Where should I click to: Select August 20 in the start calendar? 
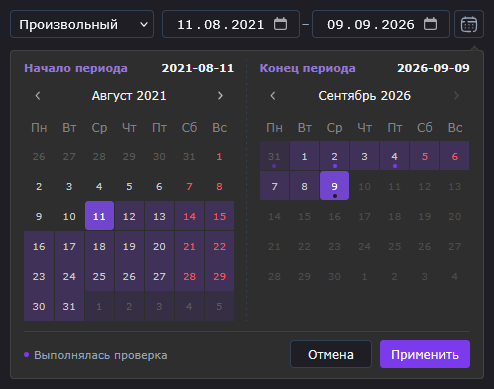click(159, 246)
